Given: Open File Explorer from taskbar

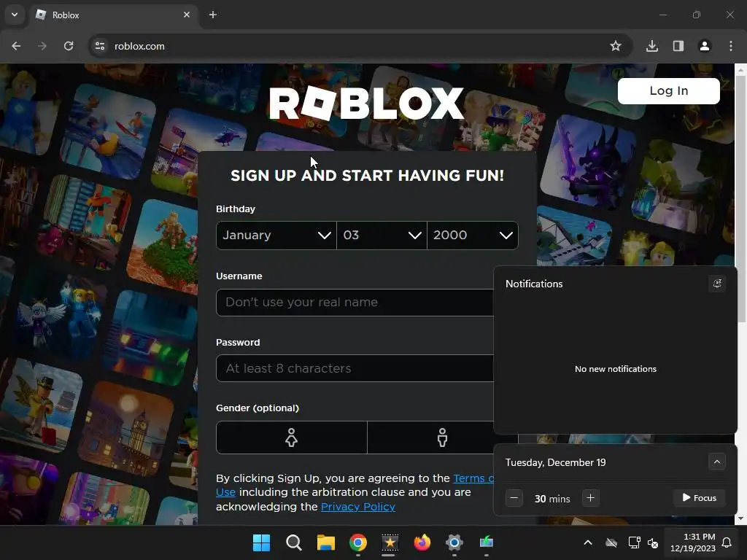Looking at the screenshot, I should [326, 542].
